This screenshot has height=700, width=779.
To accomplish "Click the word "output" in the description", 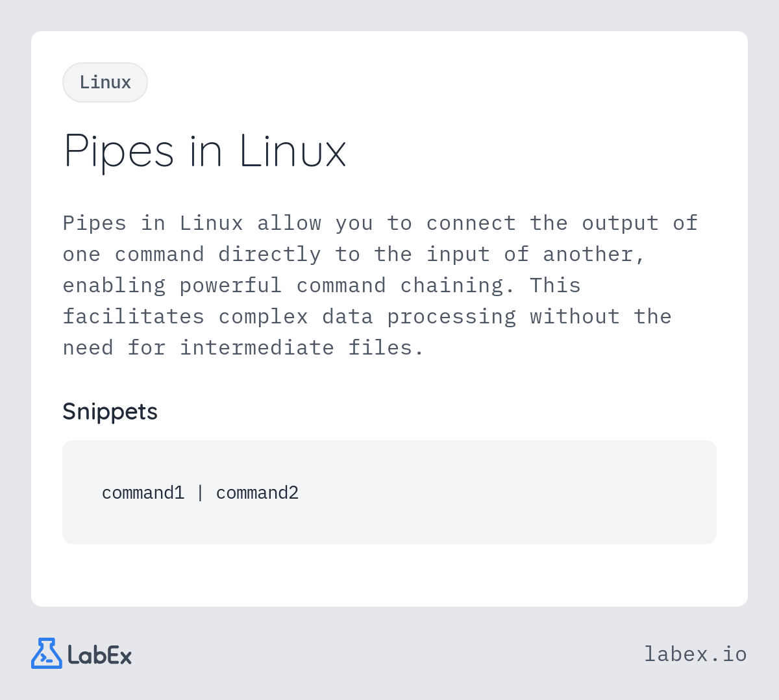I will (620, 223).
